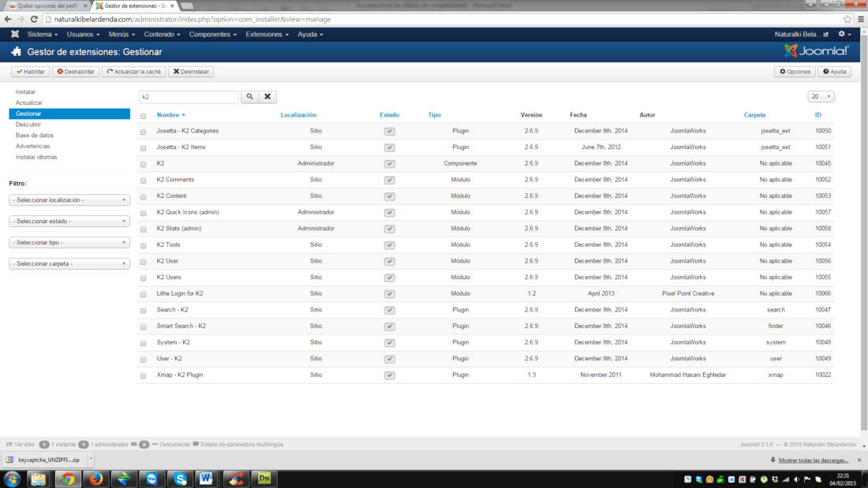Click the Deshabilitar button
Image resolution: width=868 pixels, height=488 pixels.
click(x=76, y=72)
